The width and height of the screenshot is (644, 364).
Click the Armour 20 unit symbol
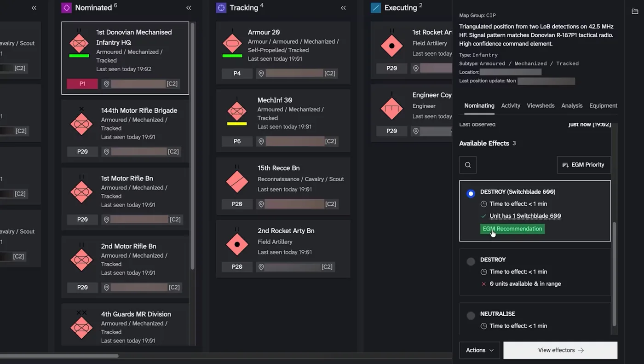232,43
